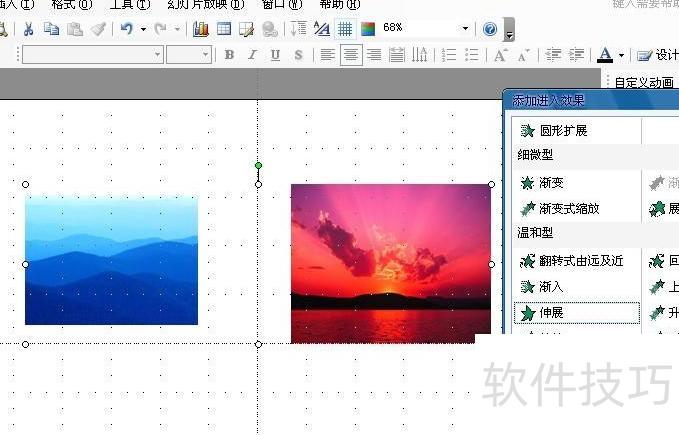Undo the last action
This screenshot has height=435, width=679.
tap(126, 29)
